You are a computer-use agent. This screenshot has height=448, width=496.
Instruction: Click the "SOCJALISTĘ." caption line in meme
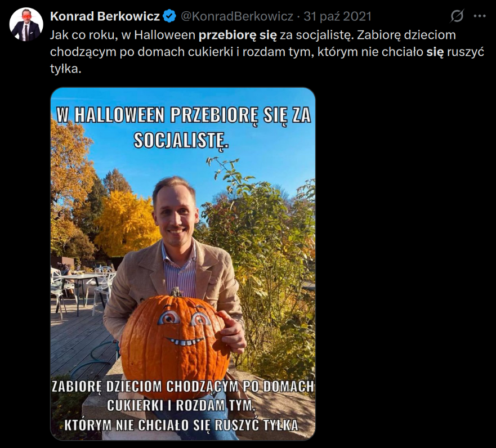tap(181, 140)
